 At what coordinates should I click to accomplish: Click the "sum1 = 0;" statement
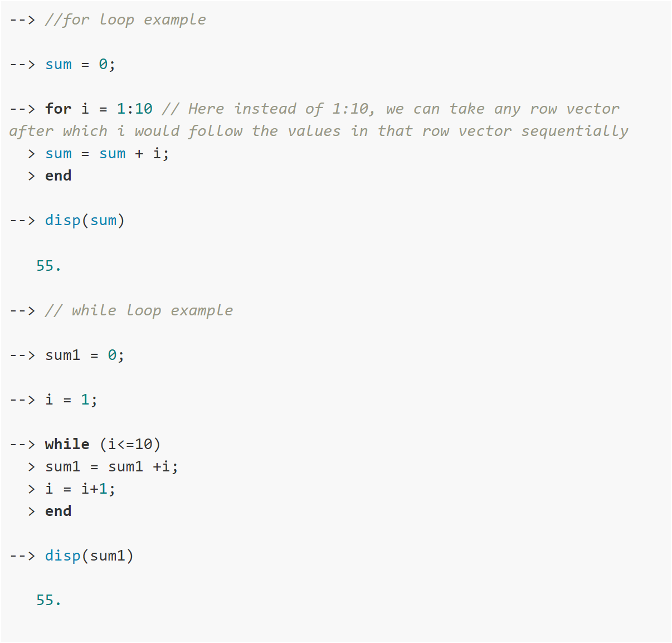pos(85,355)
